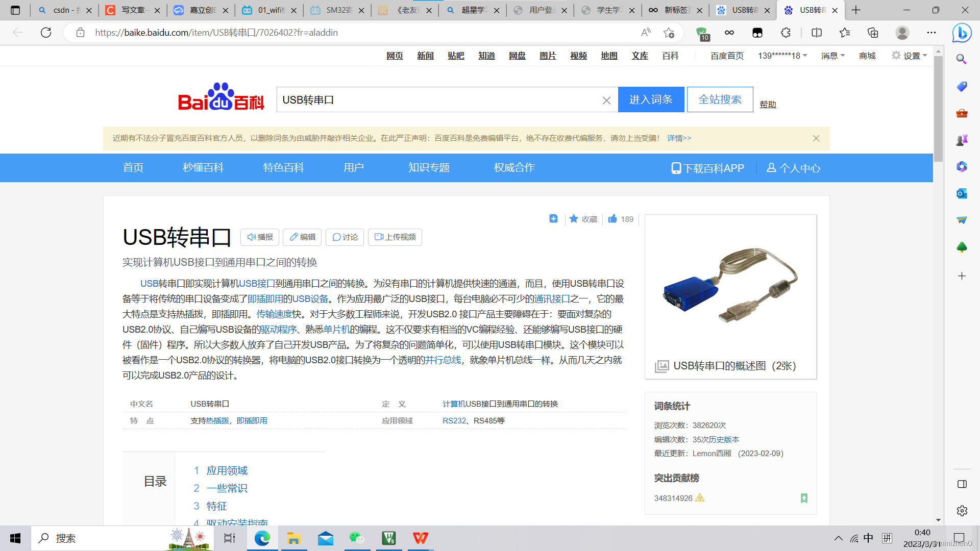Toggle Chinese input mode indicator
Screen dimensions: 980x551
click(x=868, y=538)
